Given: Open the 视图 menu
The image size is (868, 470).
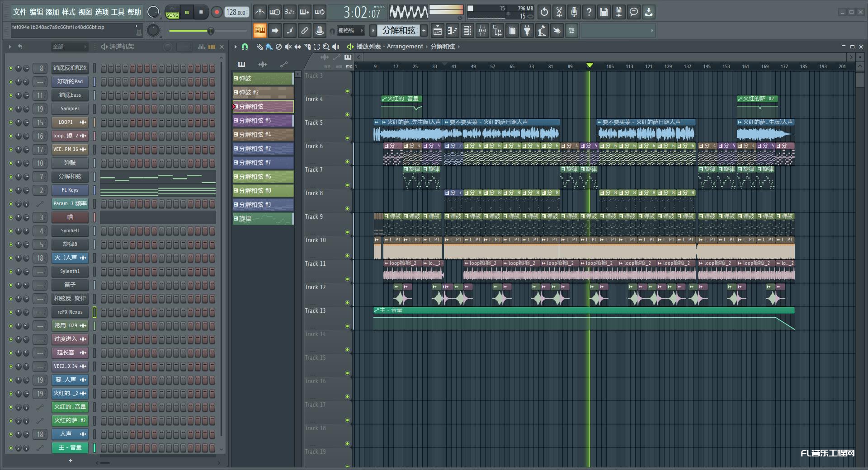Looking at the screenshot, I should [x=85, y=12].
